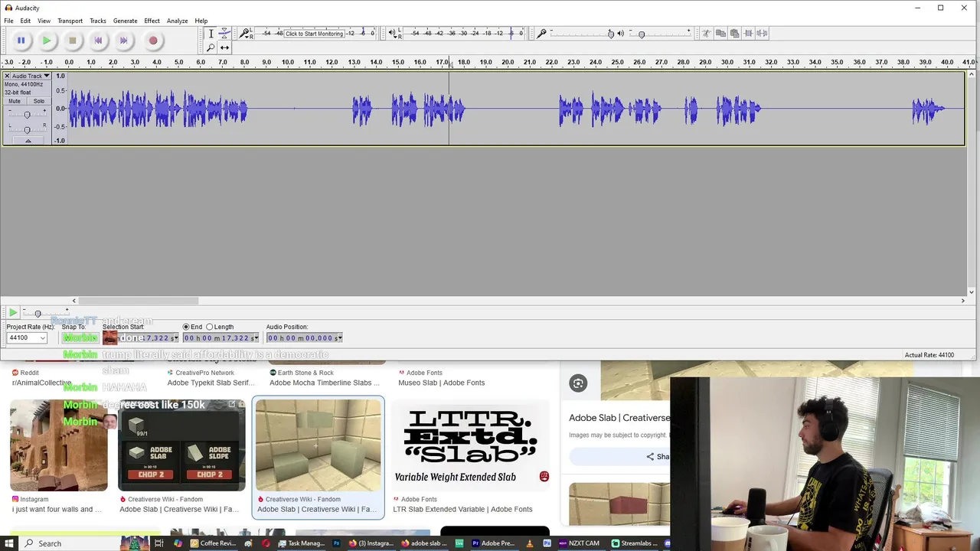The width and height of the screenshot is (980, 551).
Task: Select the Envelope tool
Action: point(224,34)
